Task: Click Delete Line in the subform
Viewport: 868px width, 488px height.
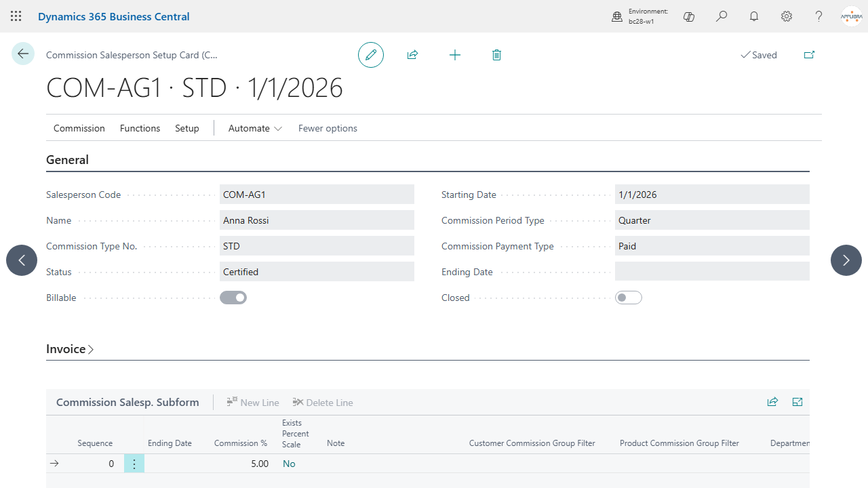Action: 323,402
